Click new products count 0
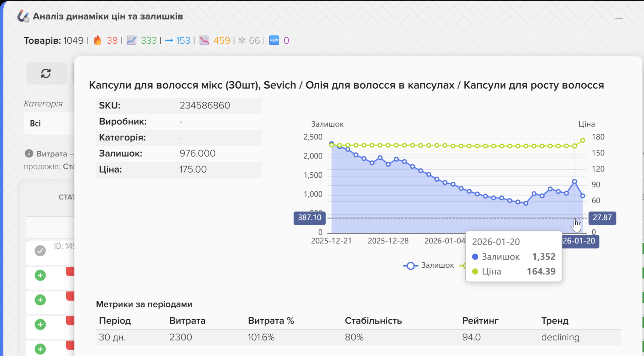This screenshot has height=356, width=644. 286,40
